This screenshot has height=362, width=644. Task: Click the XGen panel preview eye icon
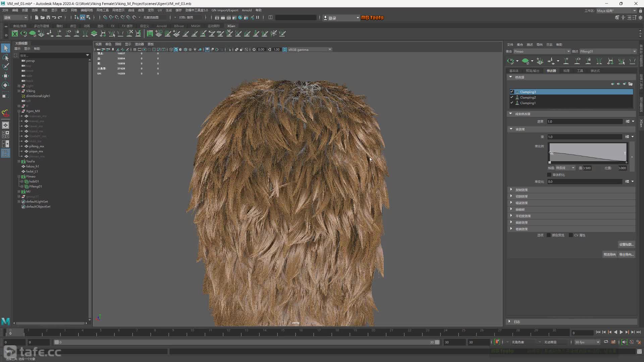click(511, 61)
